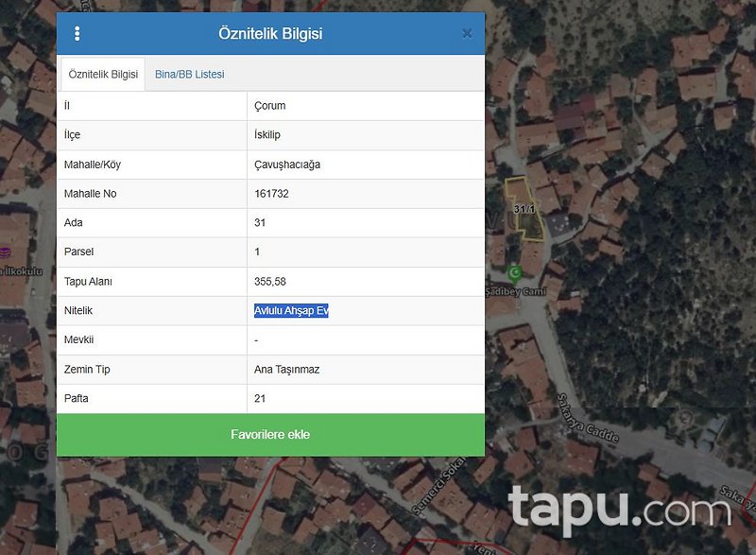Screen dimensions: 756x555
Task: Open the three-dot menu in dialog header
Action: [77, 34]
